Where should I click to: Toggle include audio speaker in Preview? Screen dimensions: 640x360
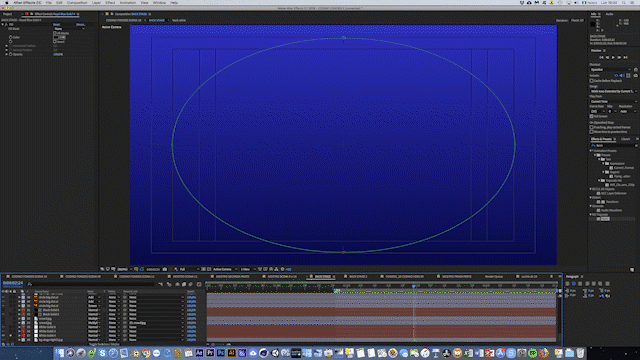click(622, 76)
